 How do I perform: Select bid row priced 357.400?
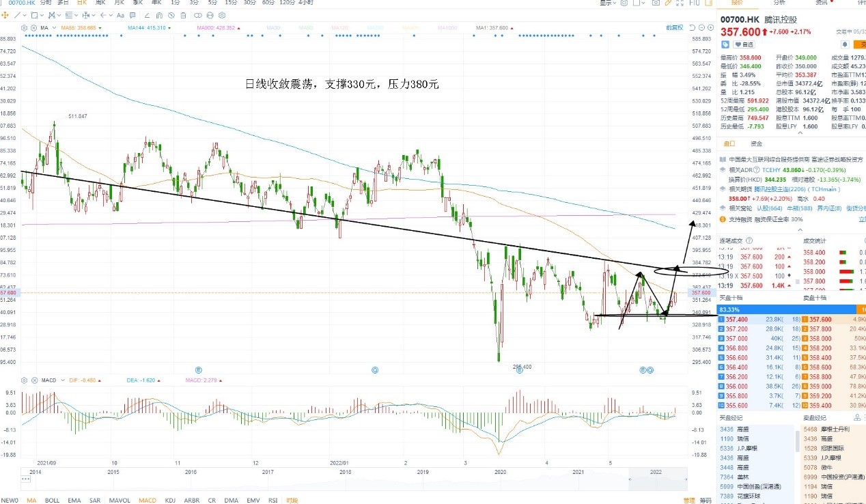click(759, 319)
